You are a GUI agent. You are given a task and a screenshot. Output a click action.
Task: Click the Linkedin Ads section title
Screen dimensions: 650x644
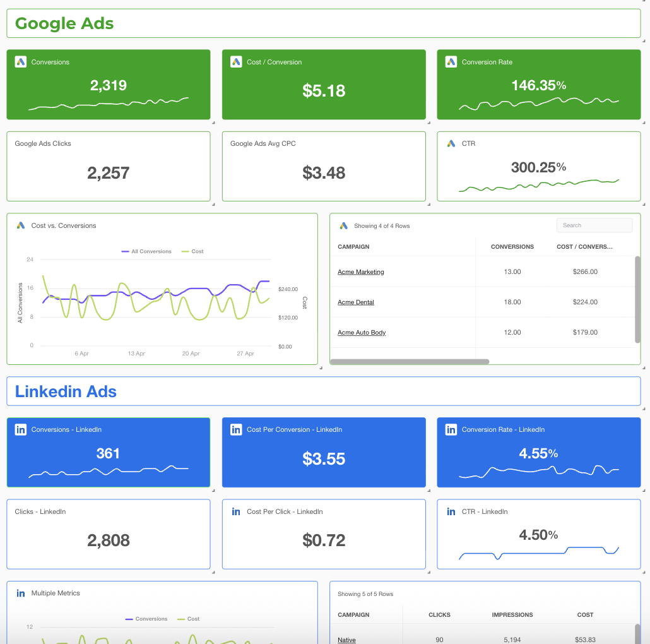(66, 391)
